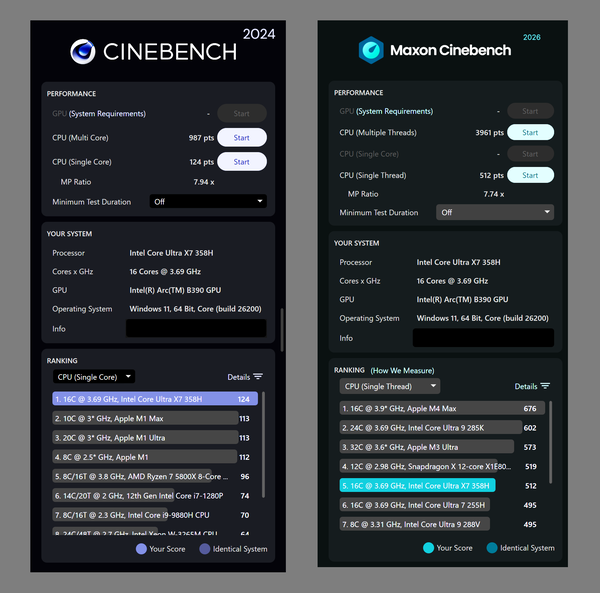Start the CPU (Multi Core) benchmark

(x=242, y=138)
